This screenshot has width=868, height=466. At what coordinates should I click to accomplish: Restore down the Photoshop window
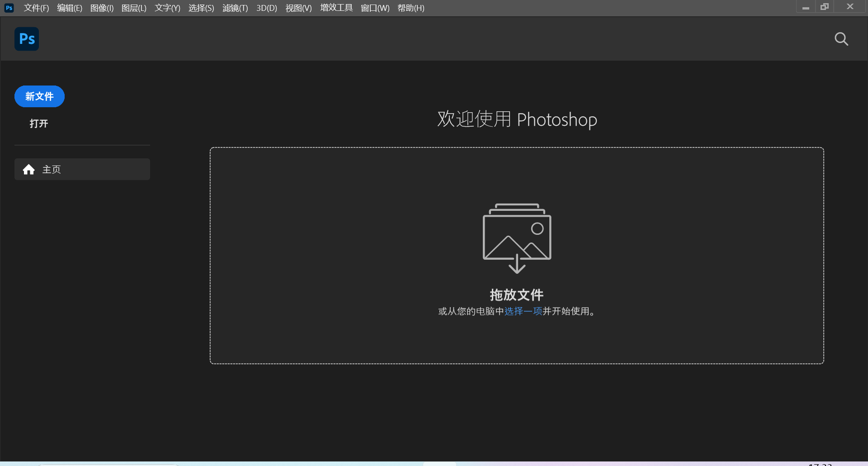tap(825, 7)
